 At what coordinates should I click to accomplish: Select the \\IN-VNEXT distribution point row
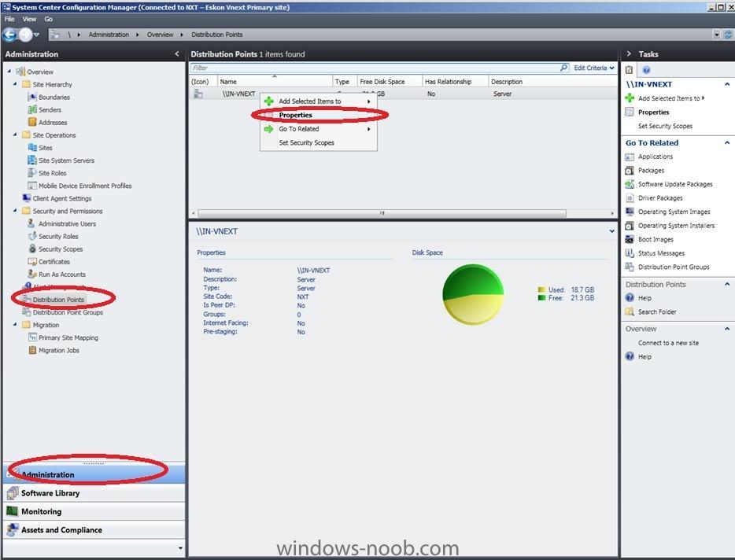[403, 94]
